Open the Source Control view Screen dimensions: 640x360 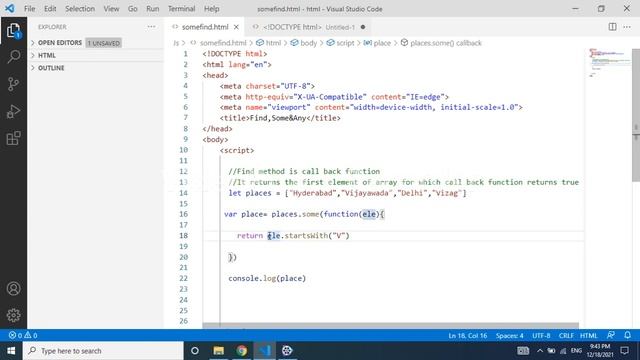[13, 84]
